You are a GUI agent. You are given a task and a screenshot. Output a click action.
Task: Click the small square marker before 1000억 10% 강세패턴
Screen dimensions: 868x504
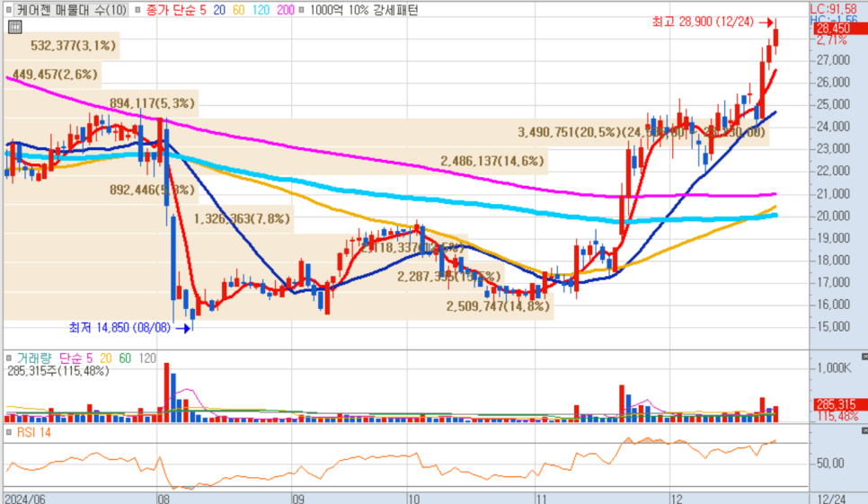point(301,10)
